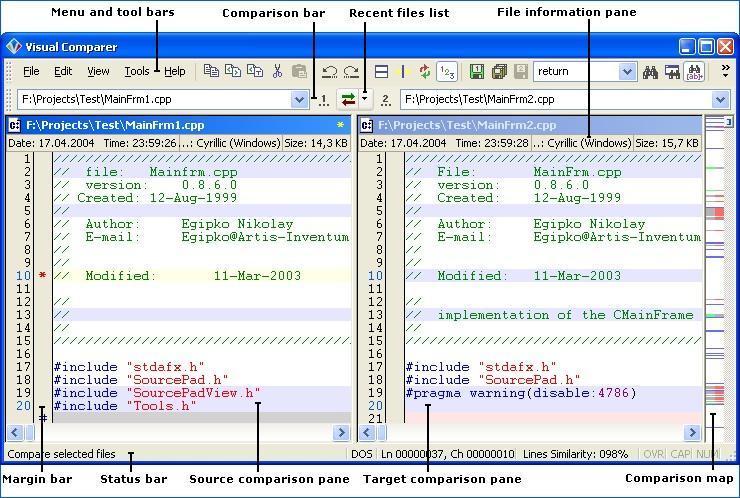Open the Edit menu
The height and width of the screenshot is (498, 740).
pyautogui.click(x=63, y=71)
